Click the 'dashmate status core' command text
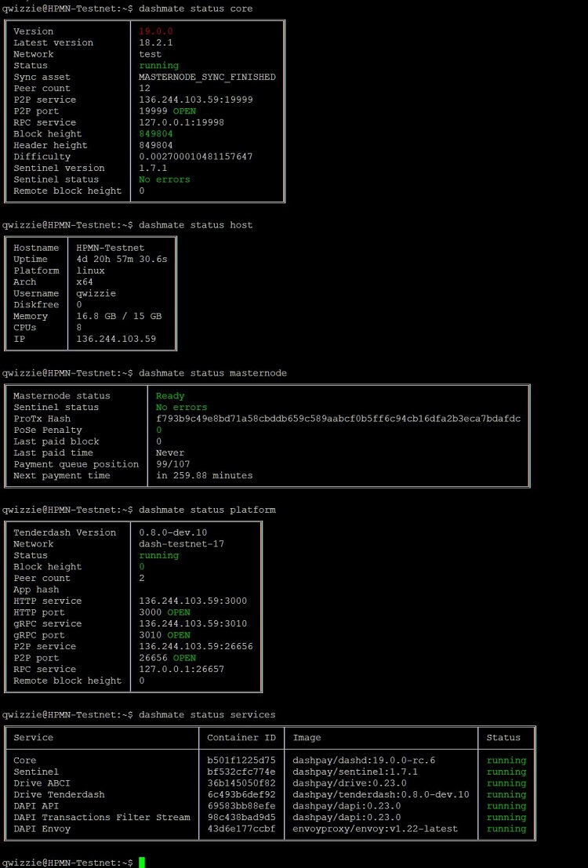588x868 pixels. (195, 9)
